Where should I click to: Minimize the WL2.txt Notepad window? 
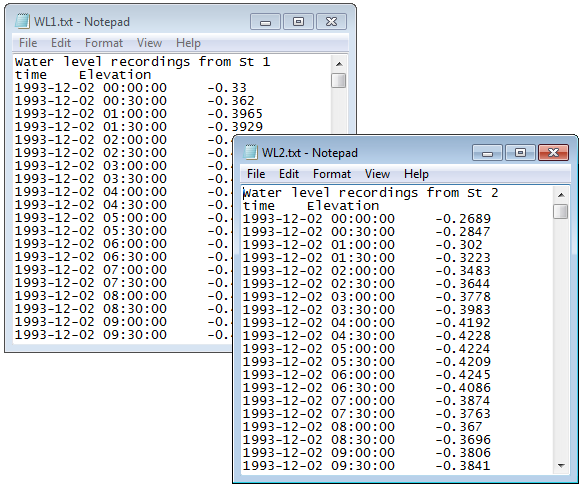(487, 153)
